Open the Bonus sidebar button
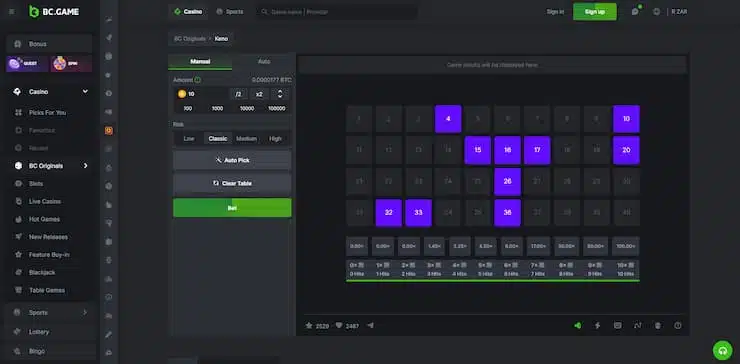The image size is (740, 364). coord(49,44)
